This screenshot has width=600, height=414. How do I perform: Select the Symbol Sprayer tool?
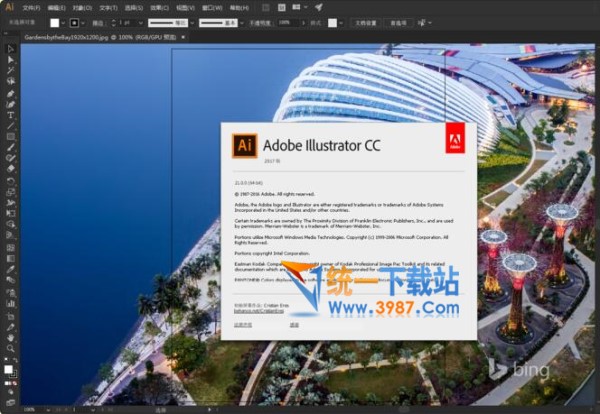point(10,293)
